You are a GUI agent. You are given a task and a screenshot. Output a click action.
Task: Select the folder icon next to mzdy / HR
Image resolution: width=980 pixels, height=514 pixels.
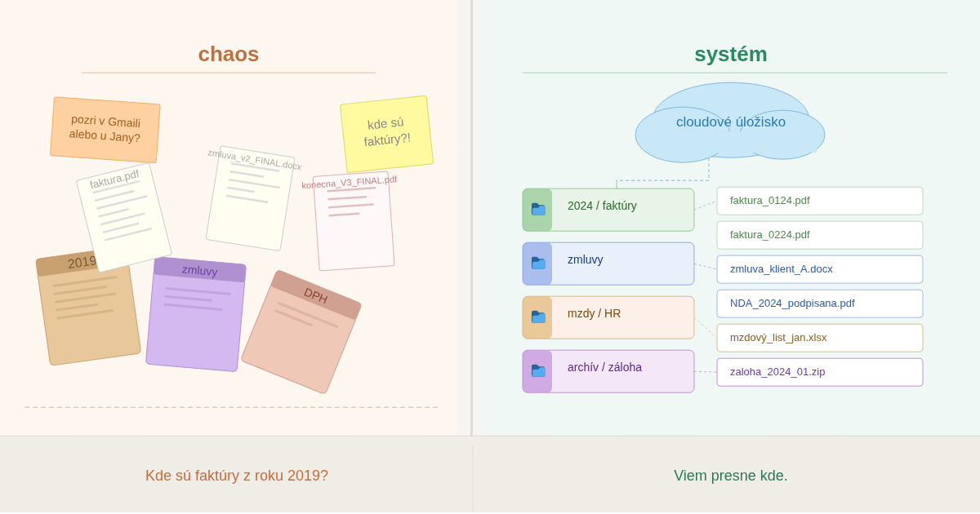click(538, 317)
